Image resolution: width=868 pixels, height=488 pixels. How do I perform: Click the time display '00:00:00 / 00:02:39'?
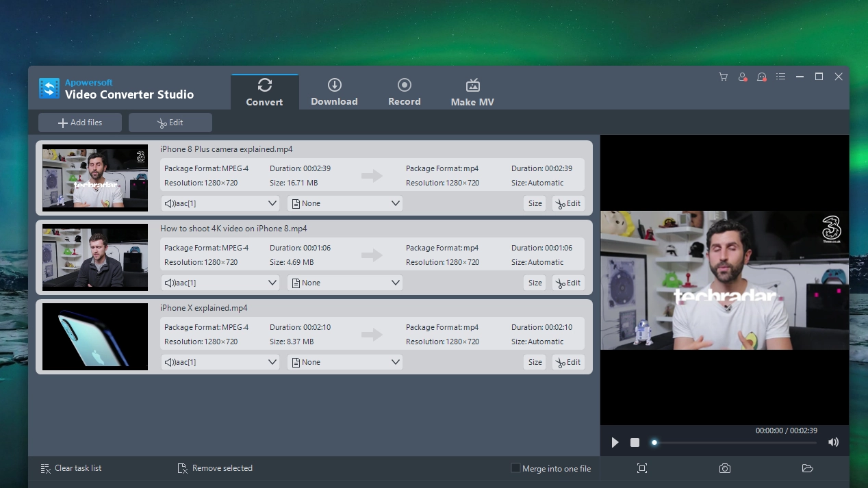tap(787, 431)
